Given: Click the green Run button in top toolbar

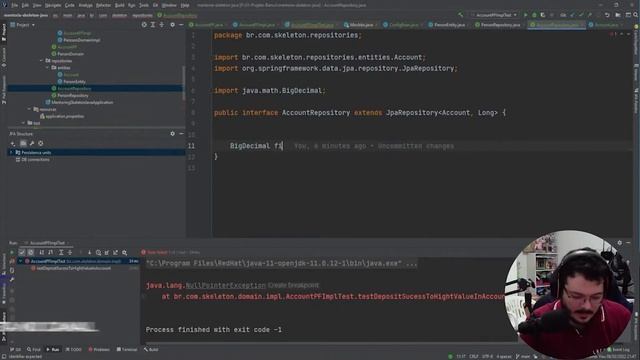Looking at the screenshot, I should [x=526, y=15].
